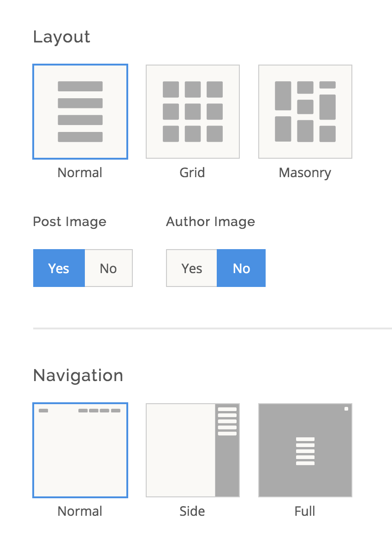The height and width of the screenshot is (549, 392).
Task: Select the Full navigation icon
Action: 305,450
